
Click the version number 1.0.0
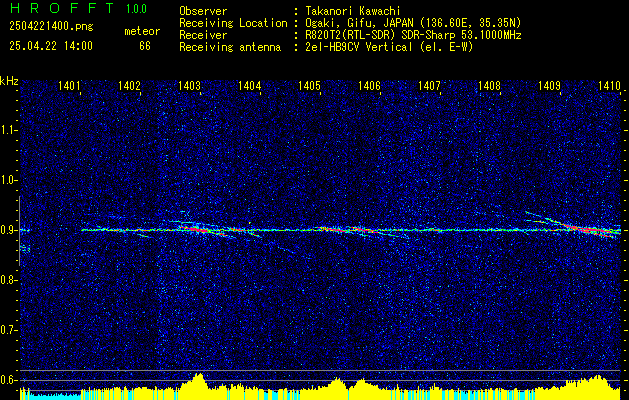[x=136, y=9]
